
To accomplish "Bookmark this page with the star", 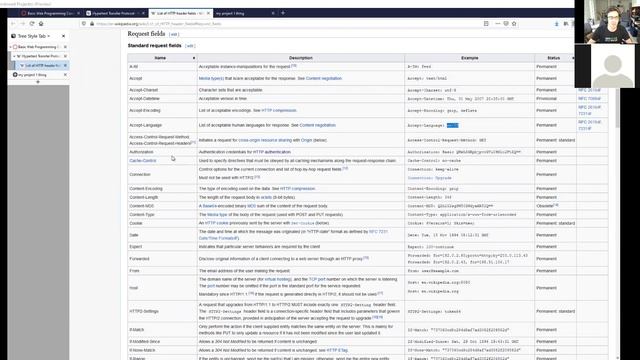I will click(x=514, y=24).
